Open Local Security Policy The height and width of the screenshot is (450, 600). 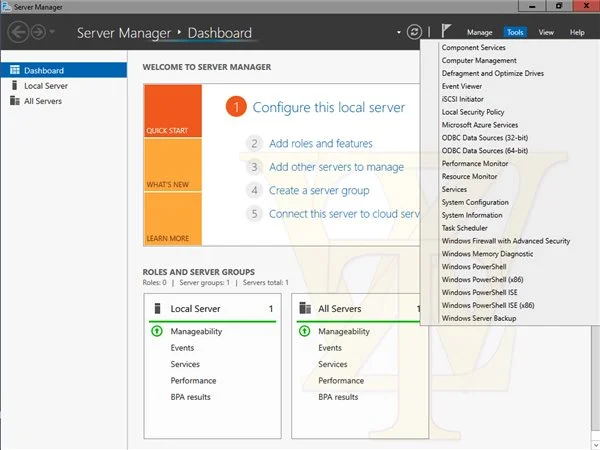(x=473, y=112)
